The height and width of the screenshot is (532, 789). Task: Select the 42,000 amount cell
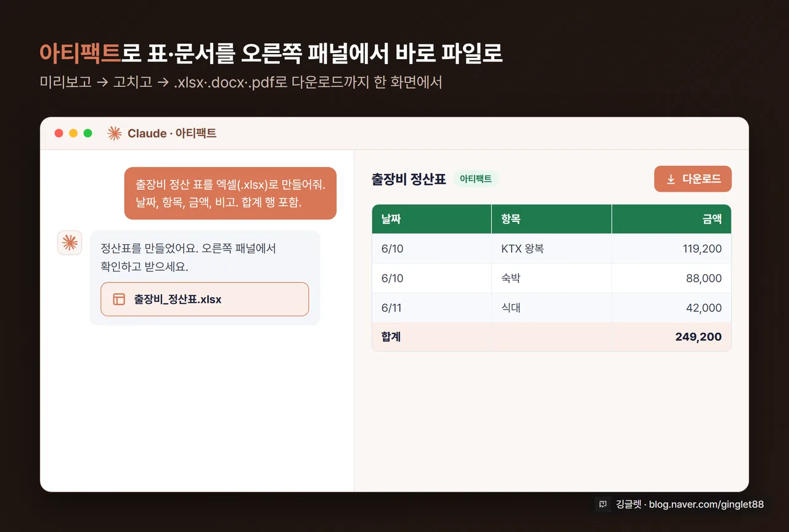click(672, 308)
